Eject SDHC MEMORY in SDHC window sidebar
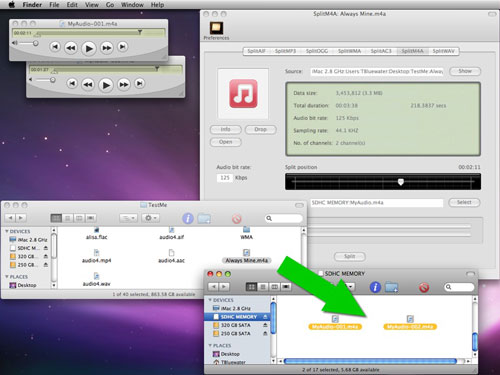The width and height of the screenshot is (500, 375). coord(265,317)
